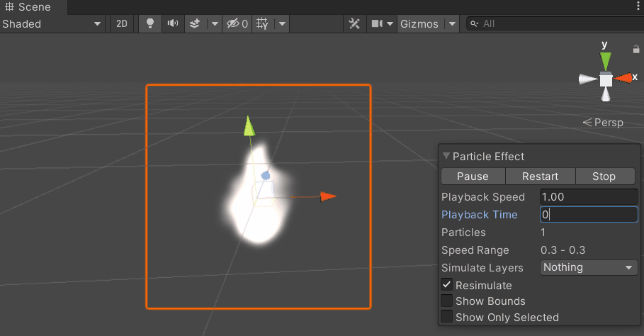Click green Y-axis move arrow handle

pyautogui.click(x=249, y=126)
